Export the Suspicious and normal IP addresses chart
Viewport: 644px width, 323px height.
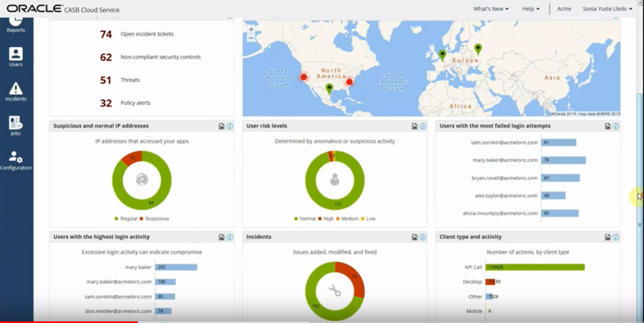coord(222,126)
